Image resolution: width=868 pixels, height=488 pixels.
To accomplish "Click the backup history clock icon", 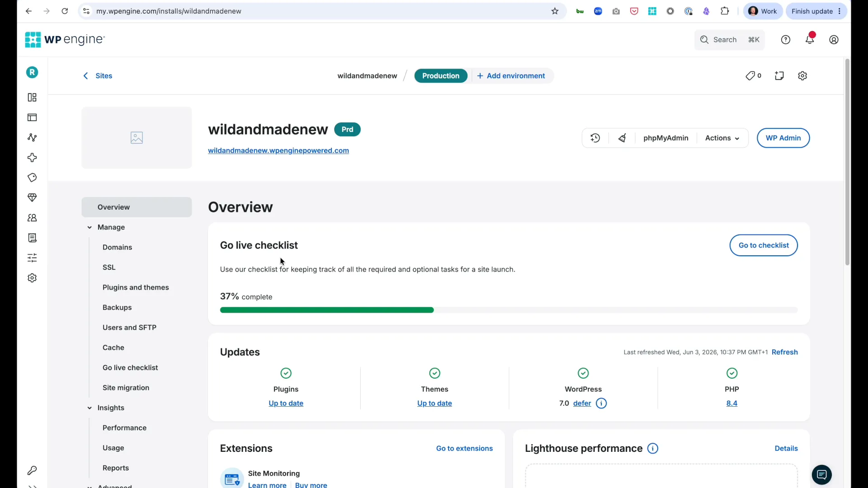I will pyautogui.click(x=595, y=138).
